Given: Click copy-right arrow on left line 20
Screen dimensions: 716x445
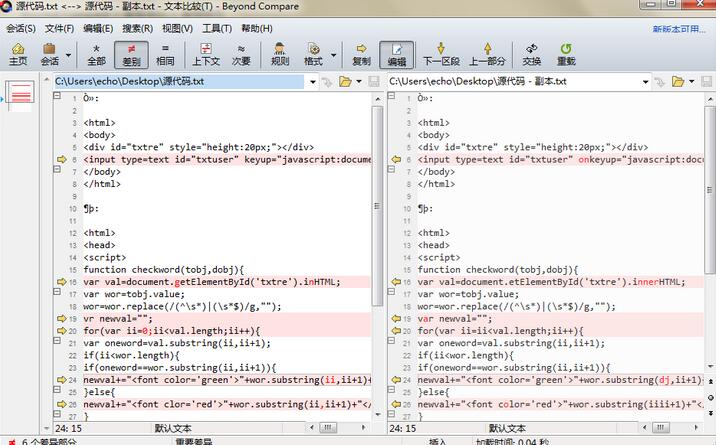Looking at the screenshot, I should (x=62, y=330).
